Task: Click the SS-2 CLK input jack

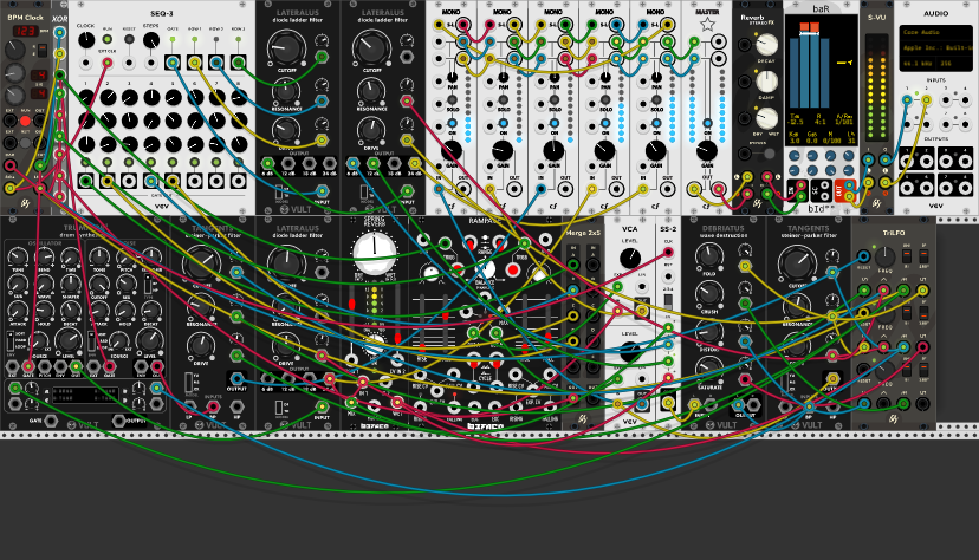Action: coord(669,252)
